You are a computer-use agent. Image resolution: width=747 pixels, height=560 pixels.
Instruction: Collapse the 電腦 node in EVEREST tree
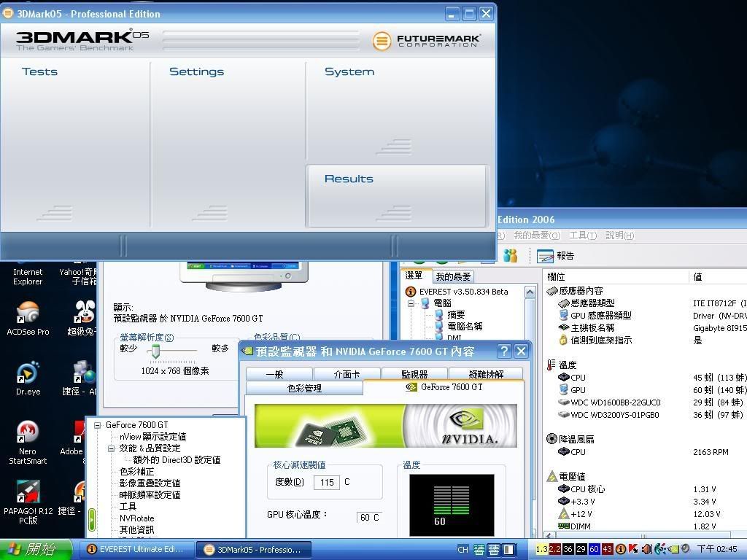coord(411,303)
